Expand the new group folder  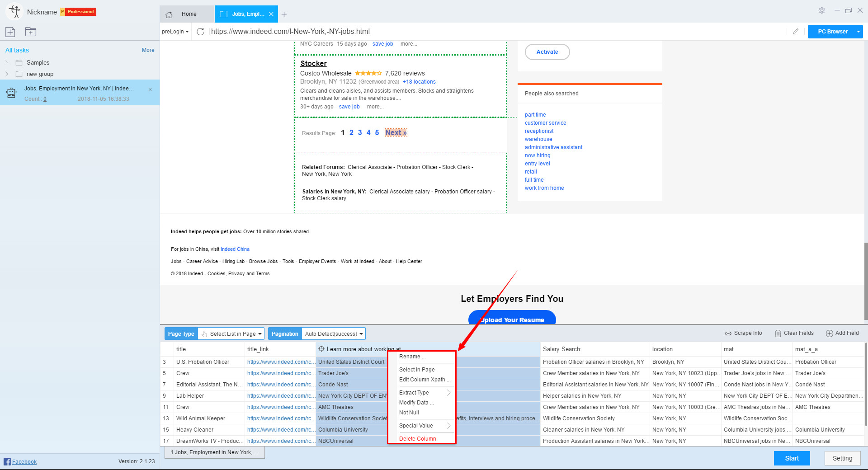tap(7, 74)
